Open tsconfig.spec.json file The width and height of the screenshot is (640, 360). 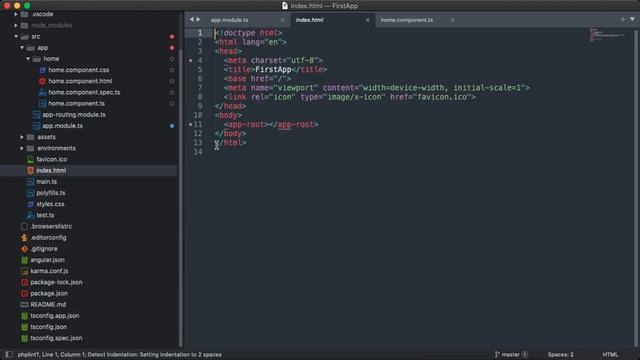click(56, 338)
